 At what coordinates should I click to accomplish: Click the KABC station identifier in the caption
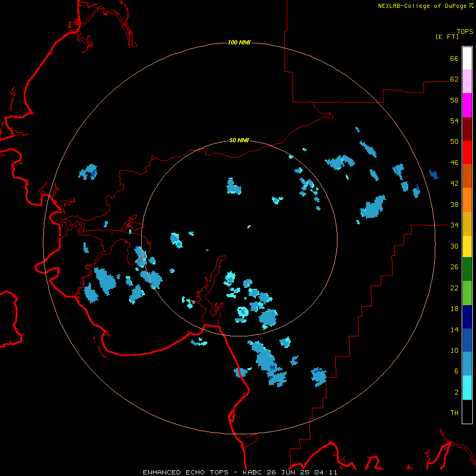[253, 472]
